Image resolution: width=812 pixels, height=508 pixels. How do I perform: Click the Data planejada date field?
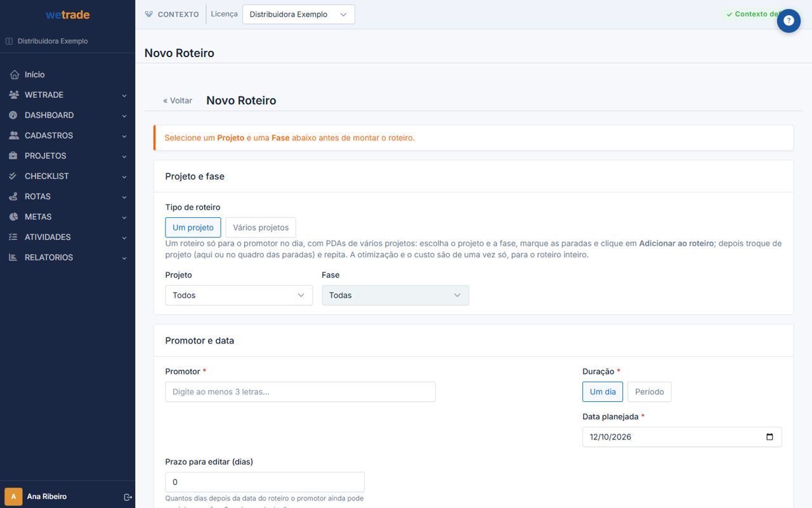point(682,437)
